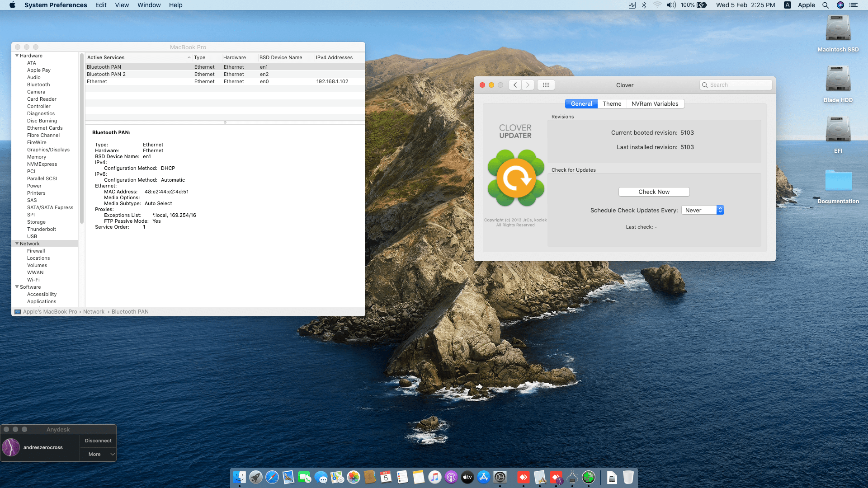Switch to the NVRam Variables tab

point(655,103)
